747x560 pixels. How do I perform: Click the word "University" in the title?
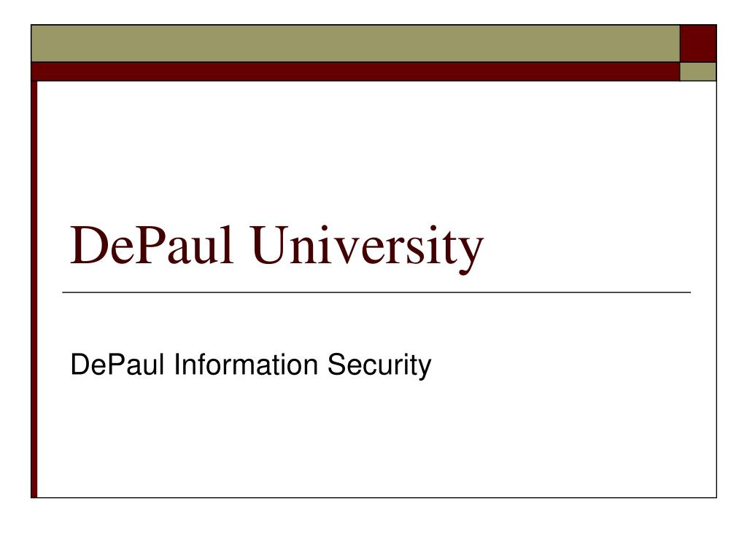[x=368, y=248]
